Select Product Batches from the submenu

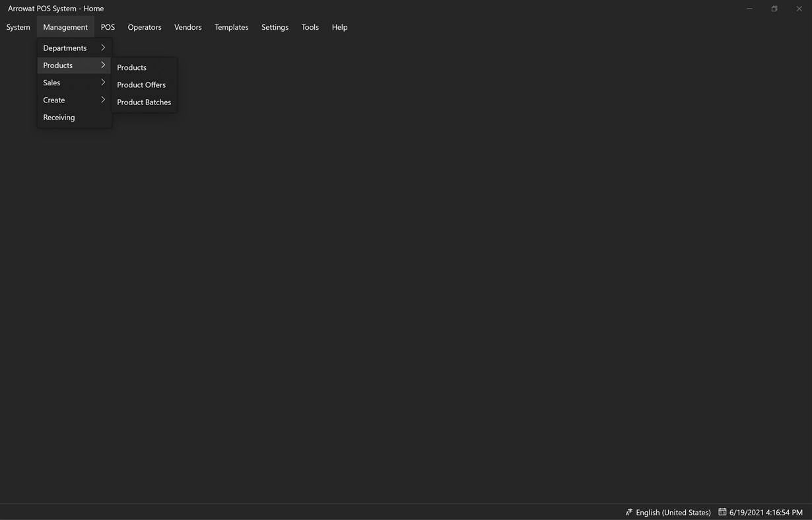coord(143,102)
